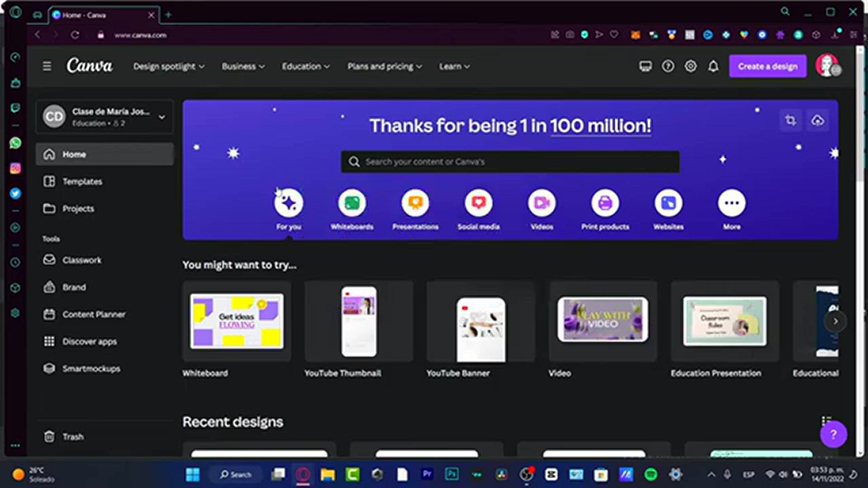This screenshot has width=868, height=488.
Task: Open a new browser tab
Action: pyautogui.click(x=168, y=15)
